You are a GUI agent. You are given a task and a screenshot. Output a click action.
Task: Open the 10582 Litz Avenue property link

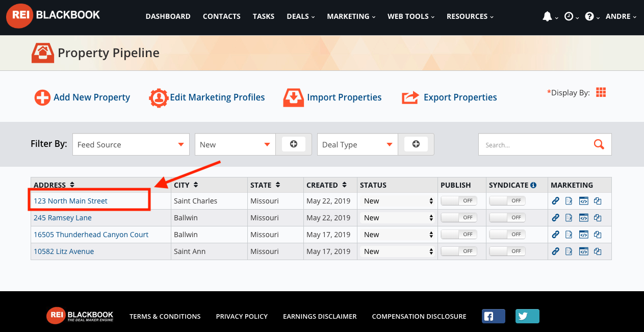pyautogui.click(x=64, y=251)
